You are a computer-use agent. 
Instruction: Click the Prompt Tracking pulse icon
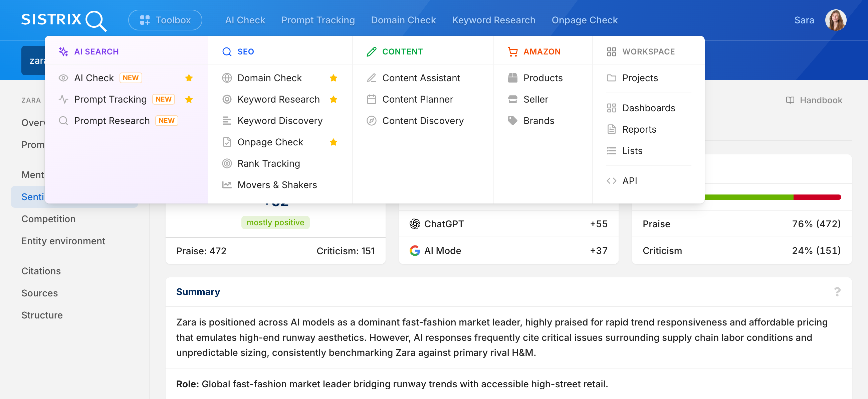coord(63,99)
